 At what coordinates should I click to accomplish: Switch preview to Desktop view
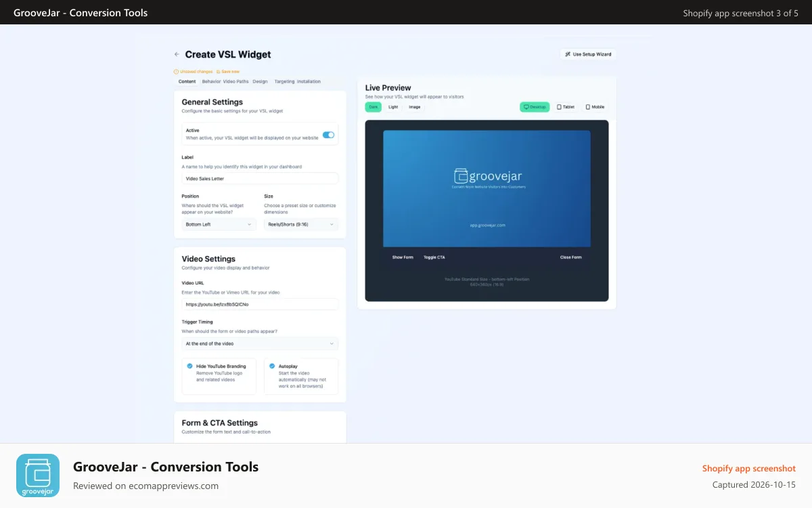[535, 107]
